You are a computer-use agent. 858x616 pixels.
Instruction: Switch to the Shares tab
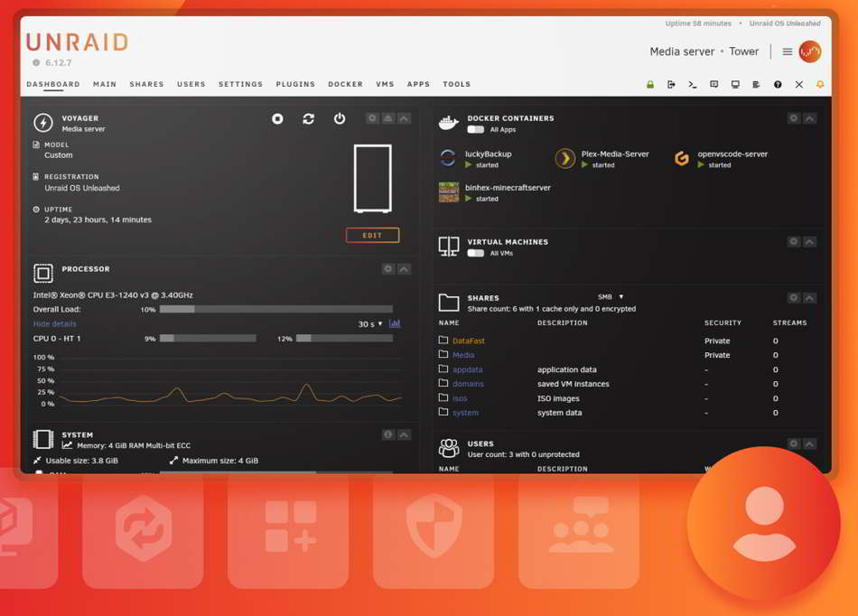tap(146, 84)
